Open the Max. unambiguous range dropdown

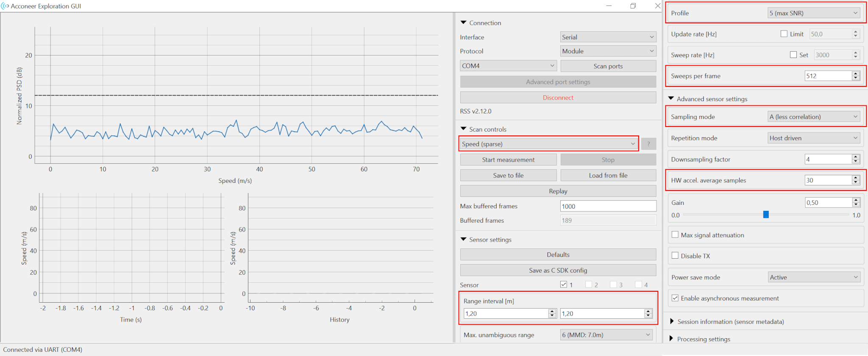[606, 335]
